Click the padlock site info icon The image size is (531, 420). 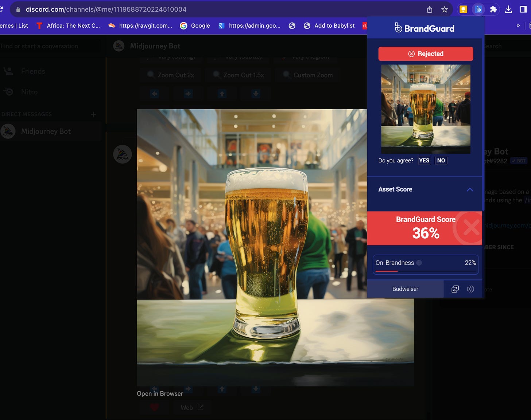(18, 9)
